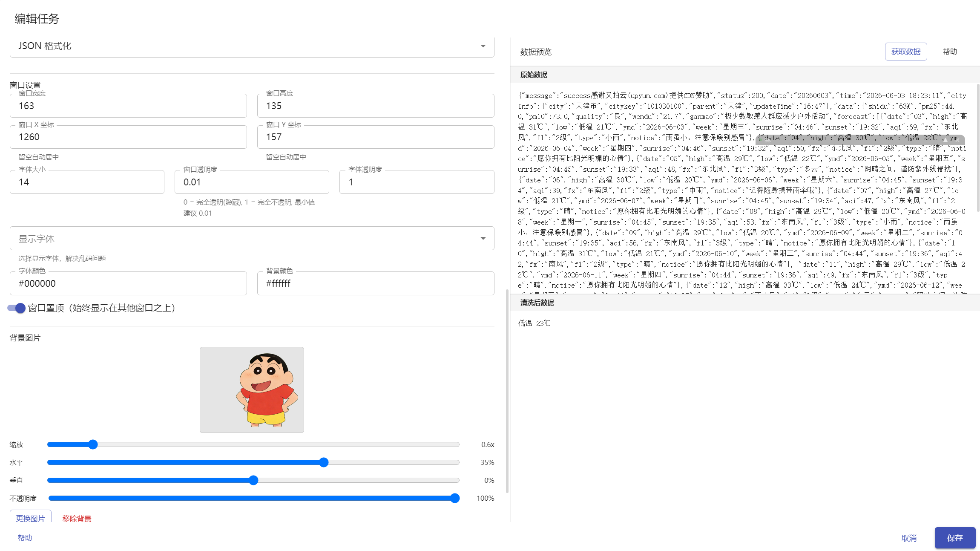980x551 pixels.
Task: Adjust the 缩放 zoom slider
Action: point(253,444)
